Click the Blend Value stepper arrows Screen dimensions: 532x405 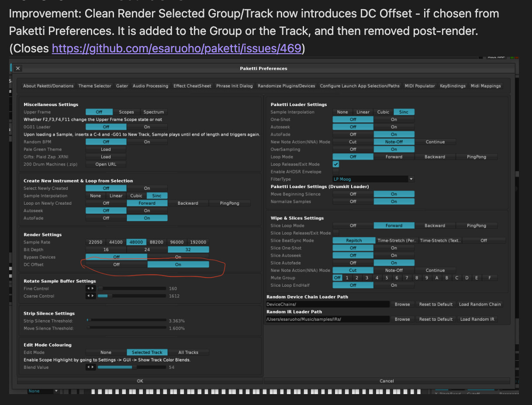coord(90,367)
